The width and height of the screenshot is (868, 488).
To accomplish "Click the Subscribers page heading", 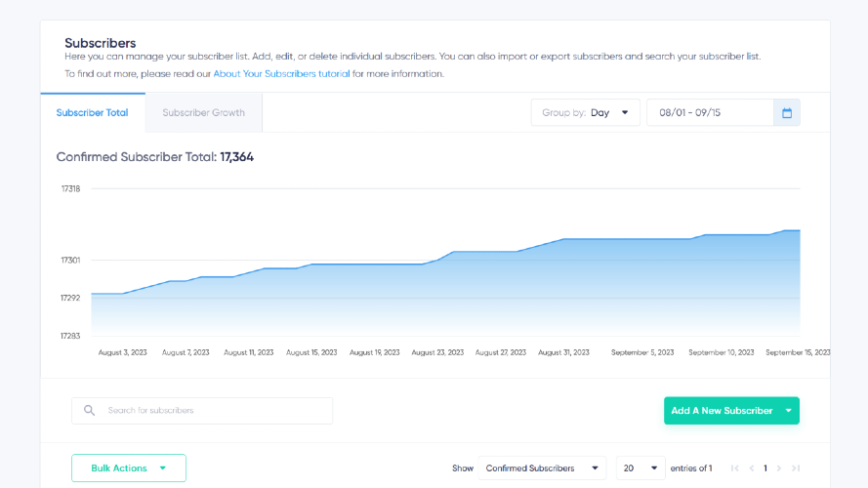I will [x=101, y=43].
